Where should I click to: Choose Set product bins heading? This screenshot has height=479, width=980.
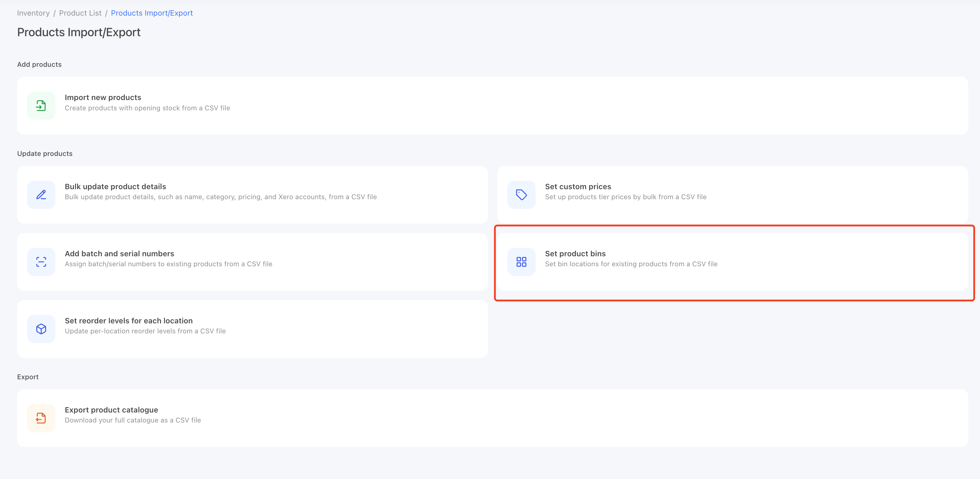575,254
